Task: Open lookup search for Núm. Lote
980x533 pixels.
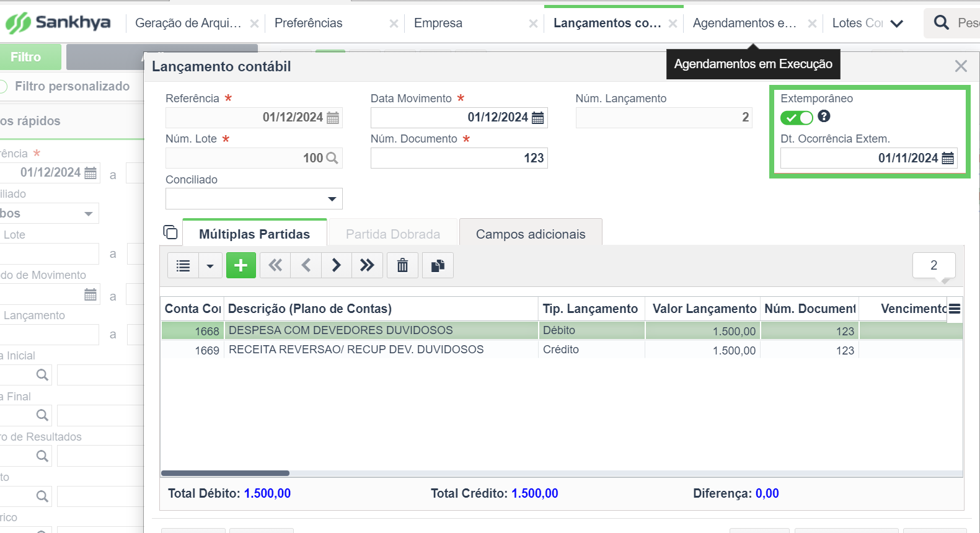Action: click(x=332, y=158)
